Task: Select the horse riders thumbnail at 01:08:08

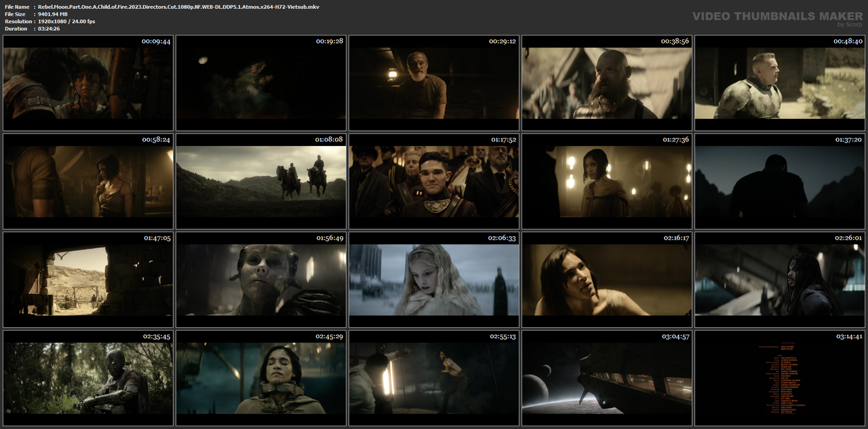Action: 261,181
